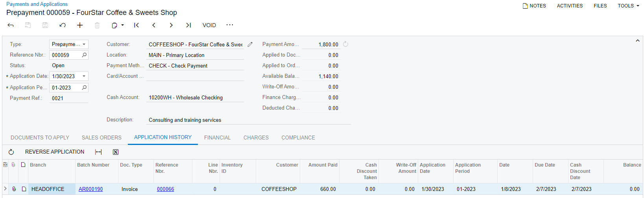This screenshot has height=198, width=644.
Task: Expand the clipboard menu dropdown arrow
Action: coord(123,25)
